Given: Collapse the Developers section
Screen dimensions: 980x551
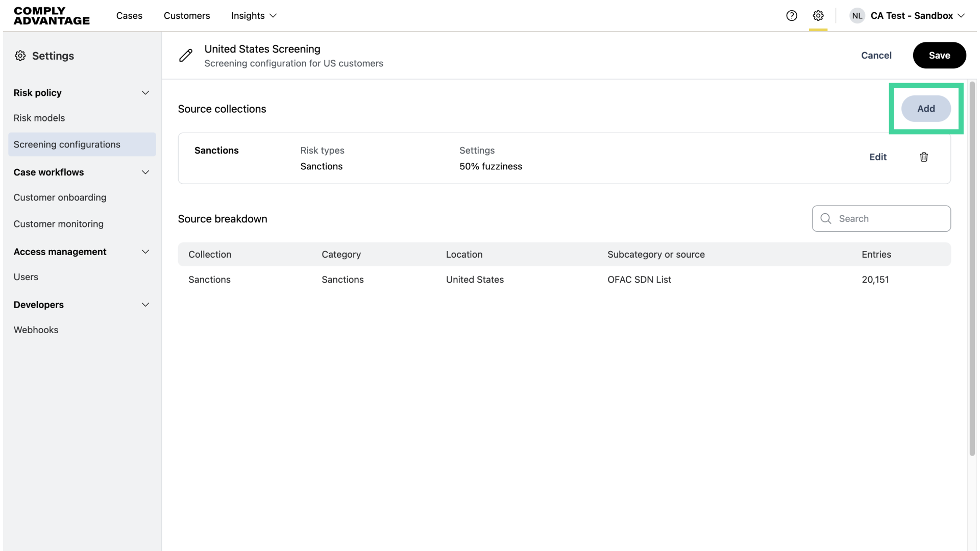Looking at the screenshot, I should (145, 305).
